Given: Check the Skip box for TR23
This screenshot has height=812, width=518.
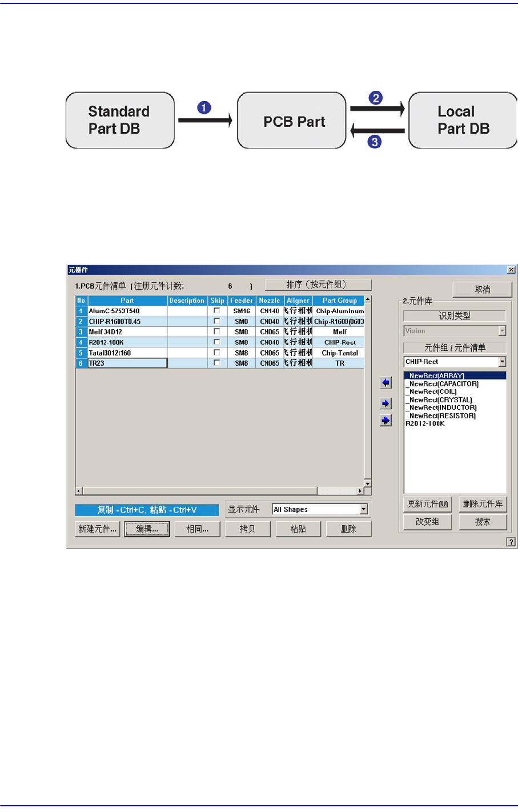Looking at the screenshot, I should 216,363.
